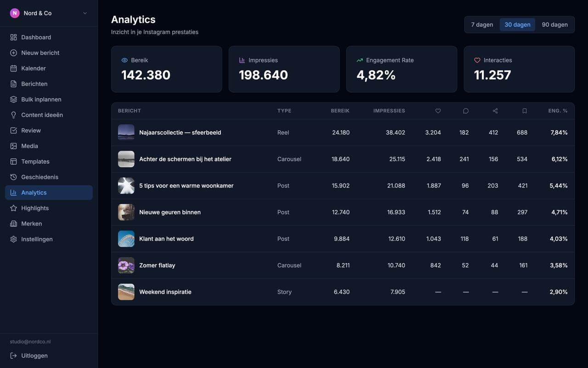
Task: Open the Templates page
Action: pyautogui.click(x=49, y=161)
